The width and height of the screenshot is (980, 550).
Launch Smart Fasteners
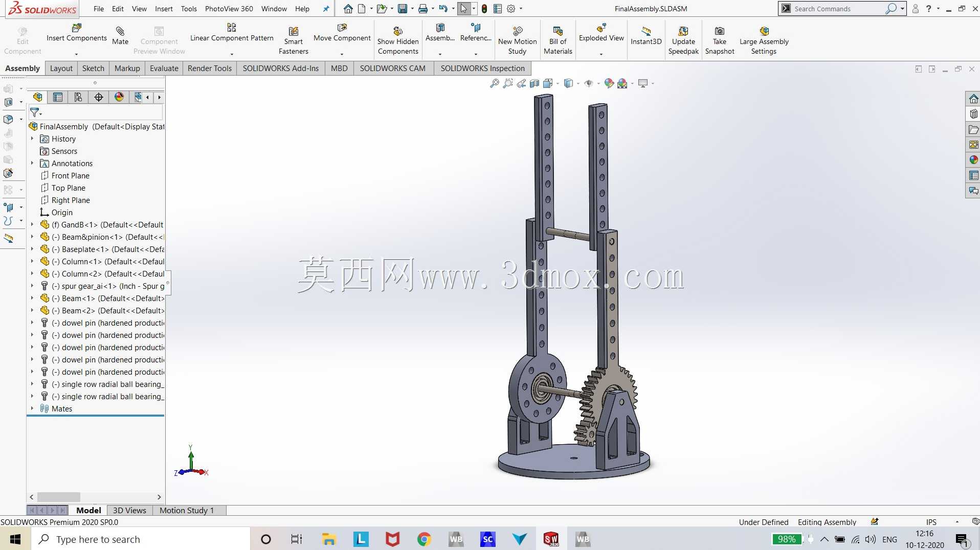click(294, 40)
